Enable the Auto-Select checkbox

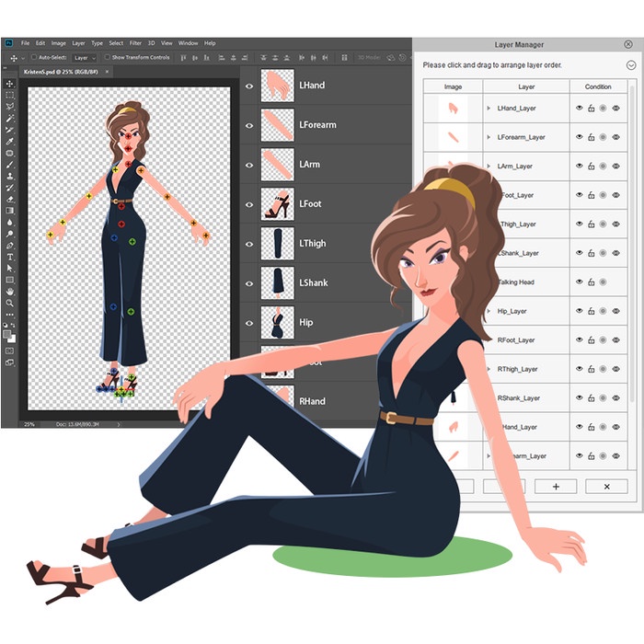click(35, 57)
